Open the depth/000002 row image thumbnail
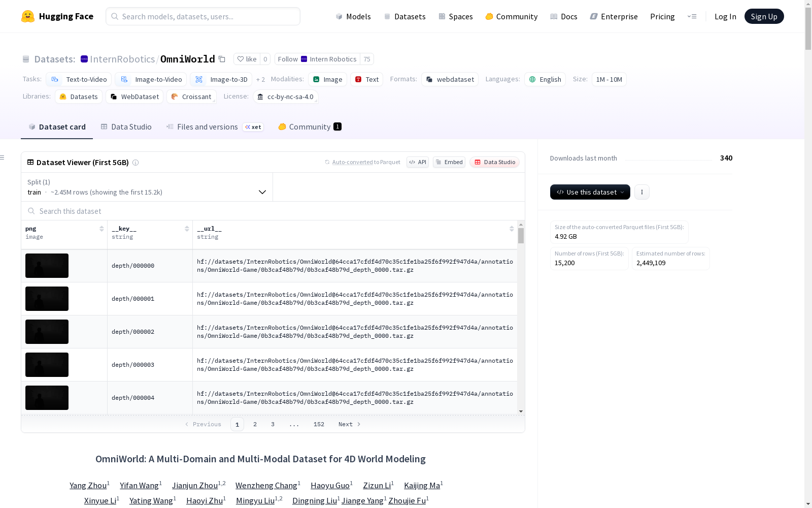Screen dimensions: 812x508 [x=47, y=332]
